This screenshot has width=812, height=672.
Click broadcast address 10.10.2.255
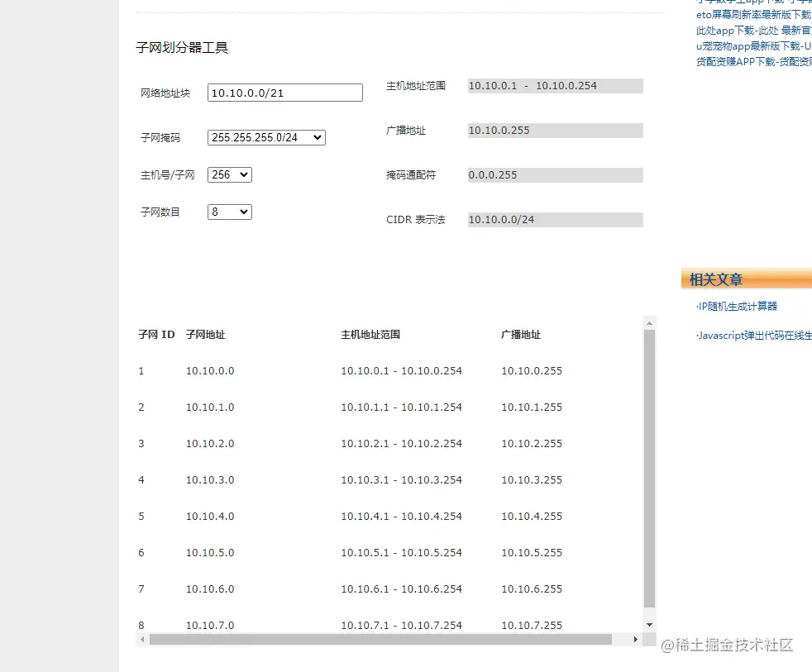point(532,443)
